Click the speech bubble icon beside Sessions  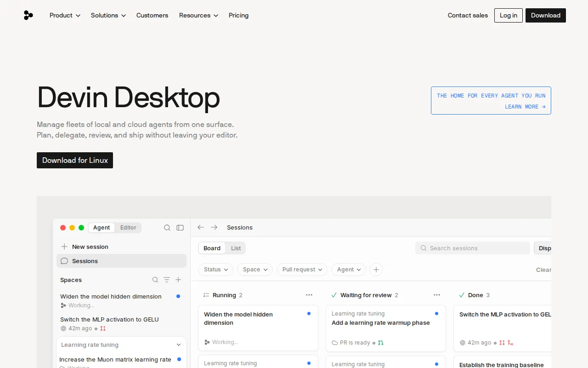(64, 261)
